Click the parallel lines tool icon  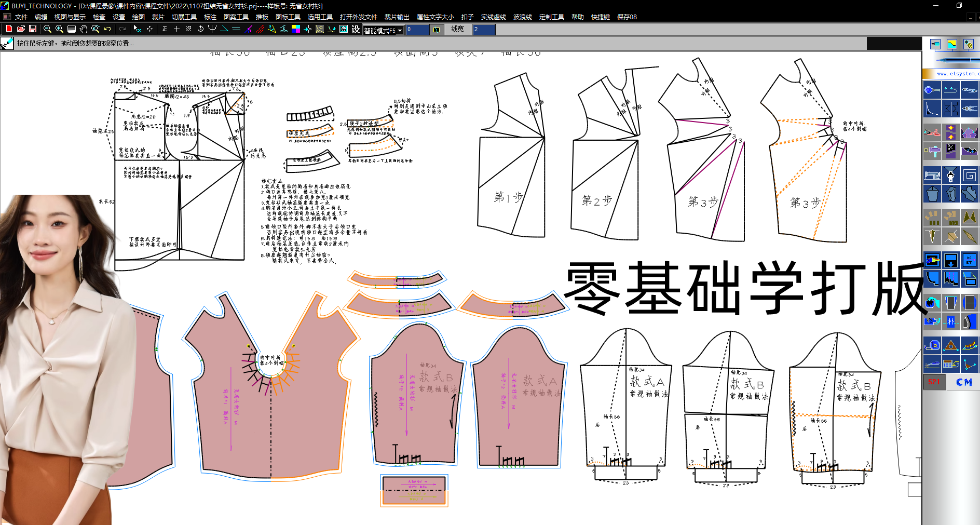coord(236,29)
